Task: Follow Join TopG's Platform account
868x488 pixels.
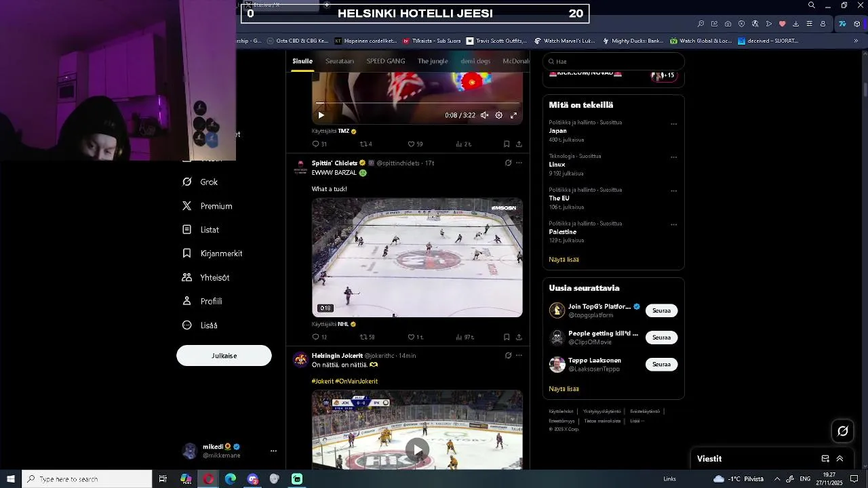Action: pos(661,310)
